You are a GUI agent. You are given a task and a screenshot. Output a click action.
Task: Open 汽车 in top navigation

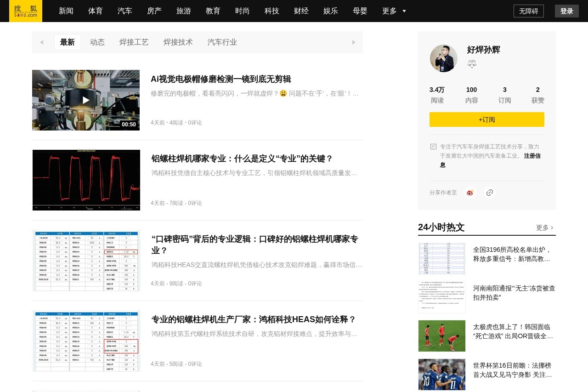125,11
